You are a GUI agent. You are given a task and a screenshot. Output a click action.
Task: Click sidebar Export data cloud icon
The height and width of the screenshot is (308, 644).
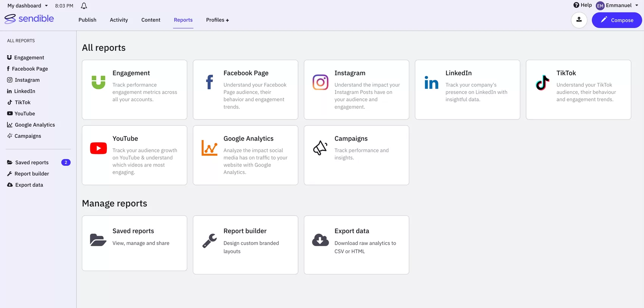pos(10,185)
